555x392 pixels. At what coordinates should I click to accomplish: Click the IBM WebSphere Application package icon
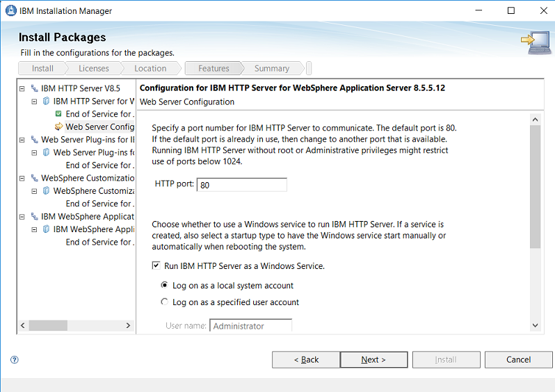tap(46, 229)
